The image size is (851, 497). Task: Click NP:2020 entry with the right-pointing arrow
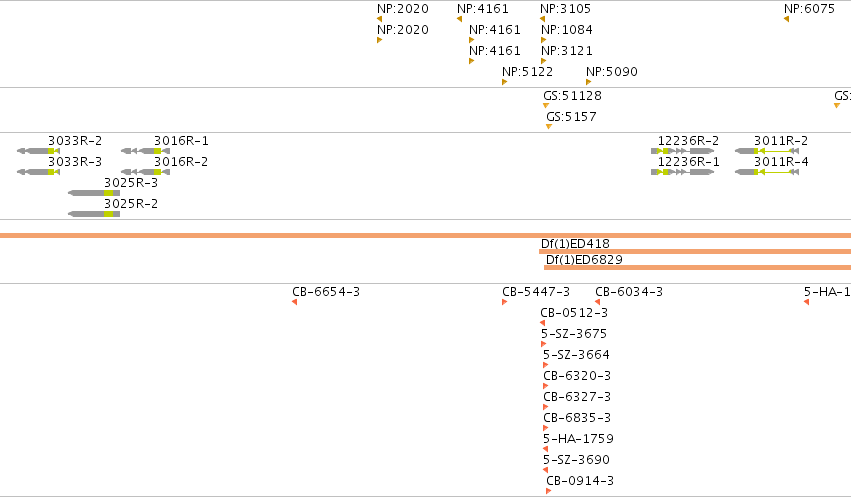click(403, 30)
